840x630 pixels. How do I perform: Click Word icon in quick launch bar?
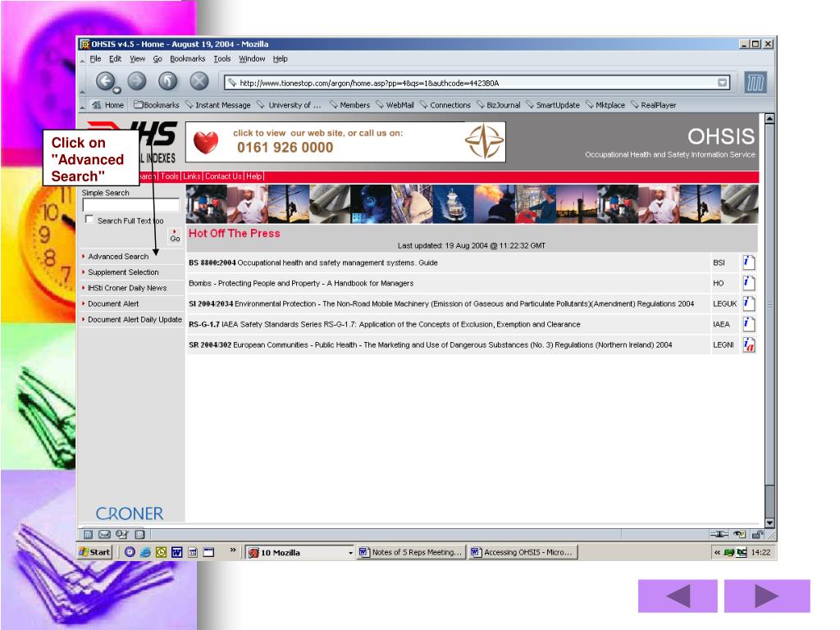click(177, 552)
